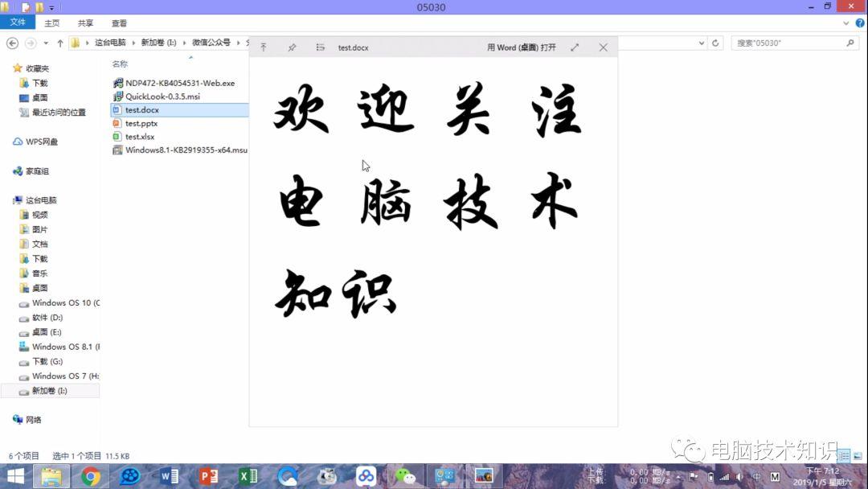Sort files by the 名称 column header
The height and width of the screenshot is (489, 868).
click(120, 64)
